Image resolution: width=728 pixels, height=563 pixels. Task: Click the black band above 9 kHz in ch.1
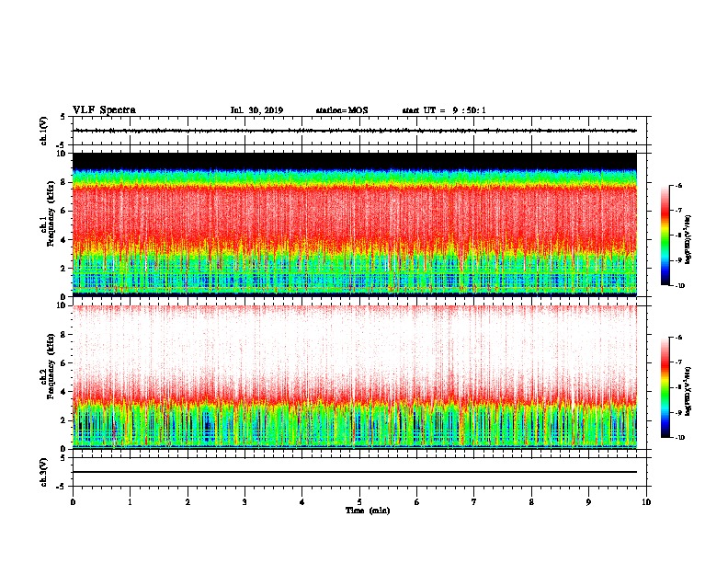click(355, 161)
